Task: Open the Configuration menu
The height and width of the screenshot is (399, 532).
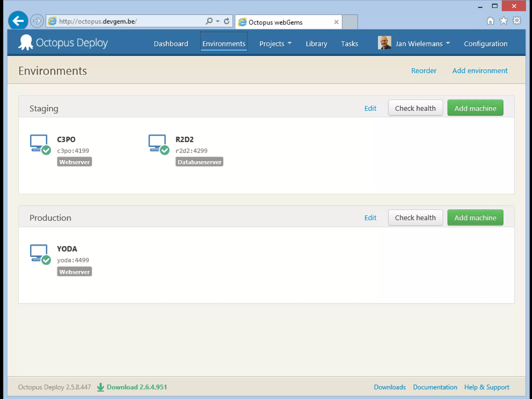Action: coord(486,44)
